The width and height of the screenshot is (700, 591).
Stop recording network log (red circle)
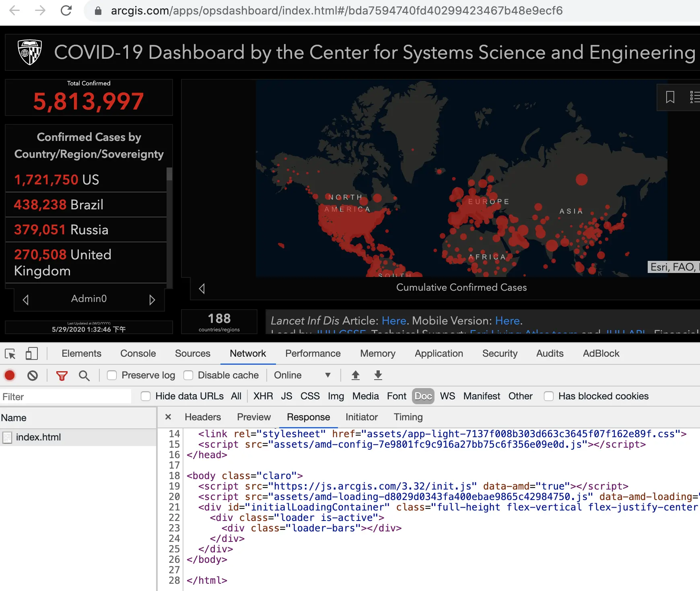10,375
